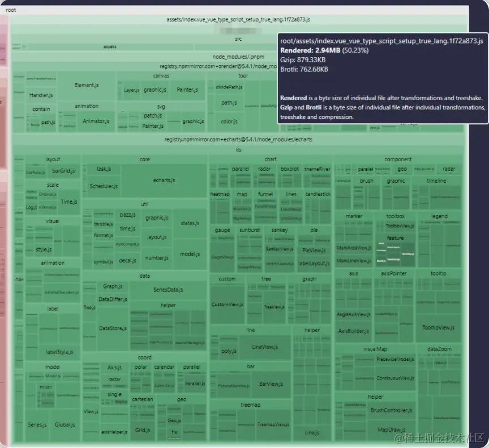The height and width of the screenshot is (448, 489).
Task: Click the PieView.js block
Action: point(314,251)
